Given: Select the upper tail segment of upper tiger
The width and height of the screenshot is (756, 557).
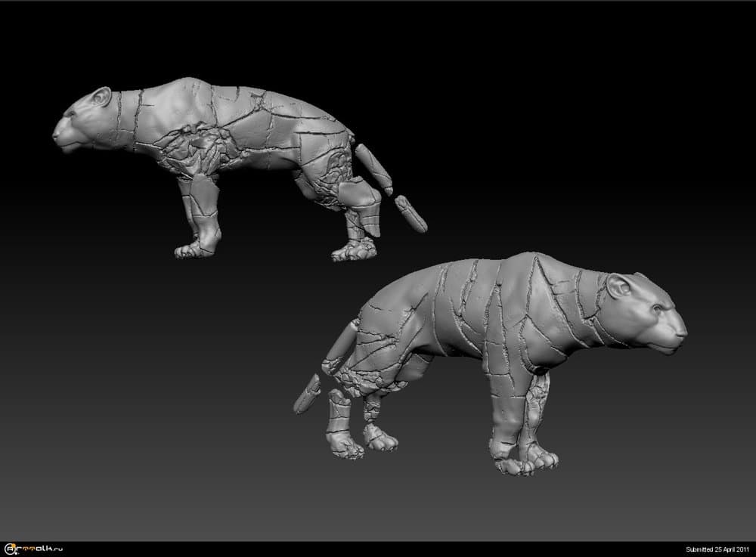Looking at the screenshot, I should coord(373,169).
